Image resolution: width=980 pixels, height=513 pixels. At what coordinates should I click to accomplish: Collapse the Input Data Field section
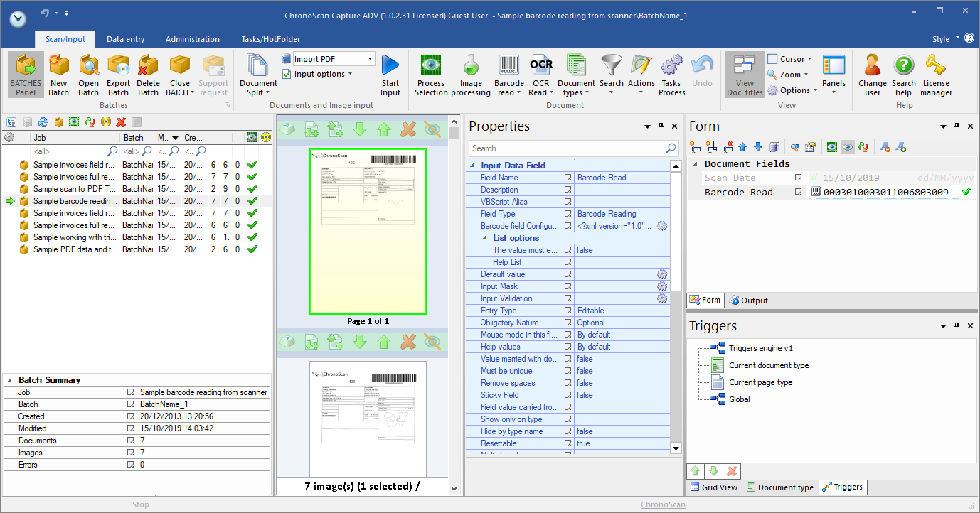point(473,166)
